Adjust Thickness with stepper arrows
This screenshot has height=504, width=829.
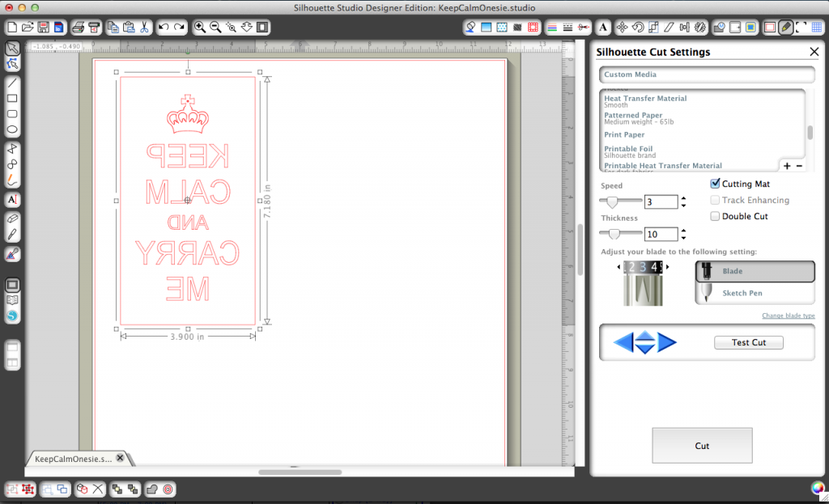(x=683, y=234)
